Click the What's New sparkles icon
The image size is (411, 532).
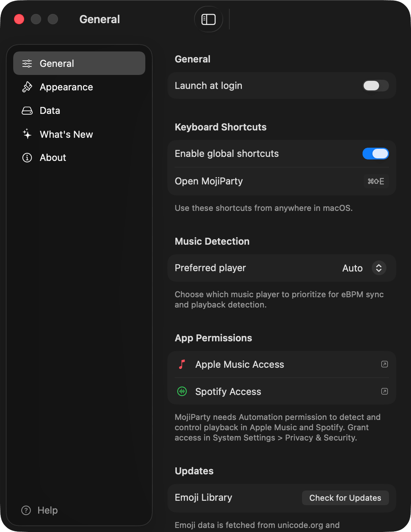click(x=27, y=134)
